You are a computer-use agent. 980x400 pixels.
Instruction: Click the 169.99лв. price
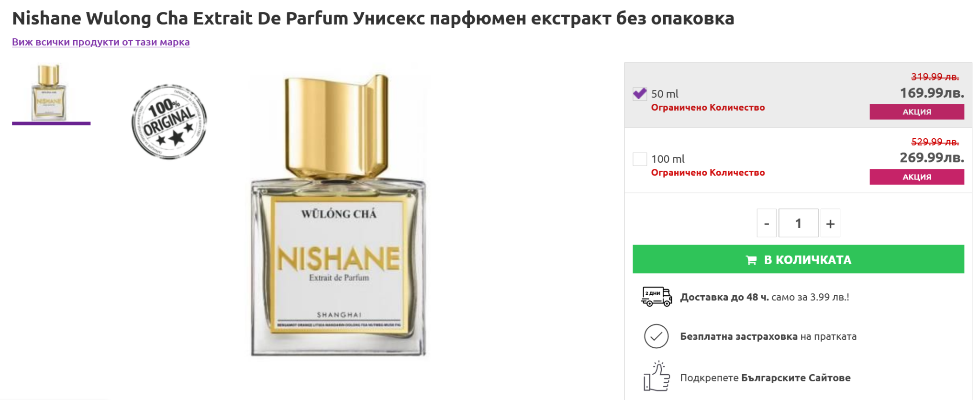(932, 93)
